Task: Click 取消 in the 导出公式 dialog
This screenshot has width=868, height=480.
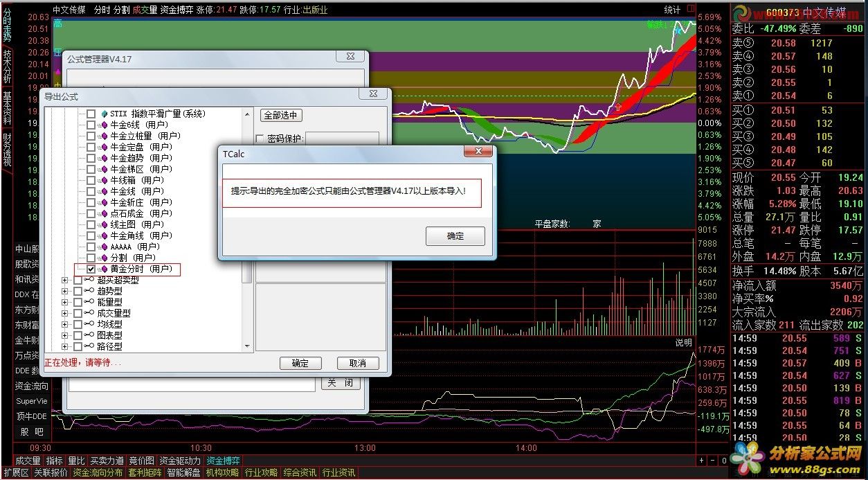Action: tap(358, 363)
